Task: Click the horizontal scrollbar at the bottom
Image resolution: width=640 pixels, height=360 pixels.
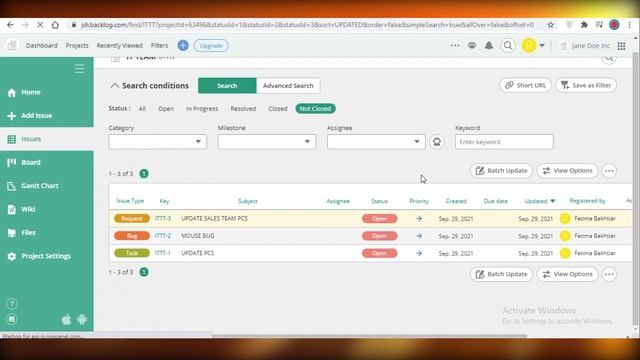Action: (x=369, y=336)
